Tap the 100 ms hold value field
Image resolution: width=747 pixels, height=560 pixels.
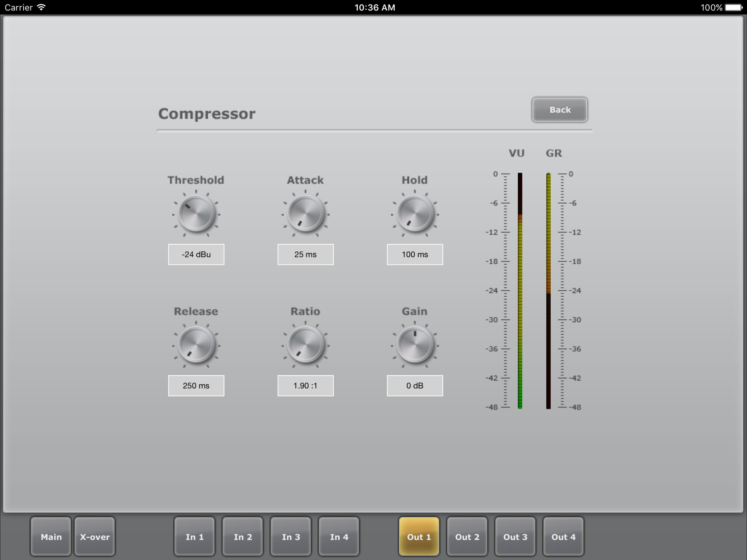pyautogui.click(x=415, y=254)
